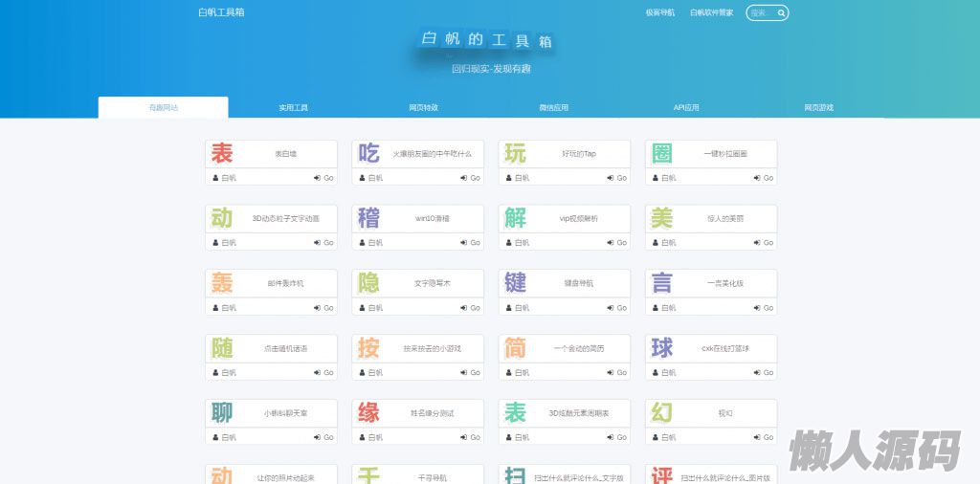Click the 解 icon for vip视频解析
Image resolution: width=980 pixels, height=484 pixels.
click(x=515, y=218)
